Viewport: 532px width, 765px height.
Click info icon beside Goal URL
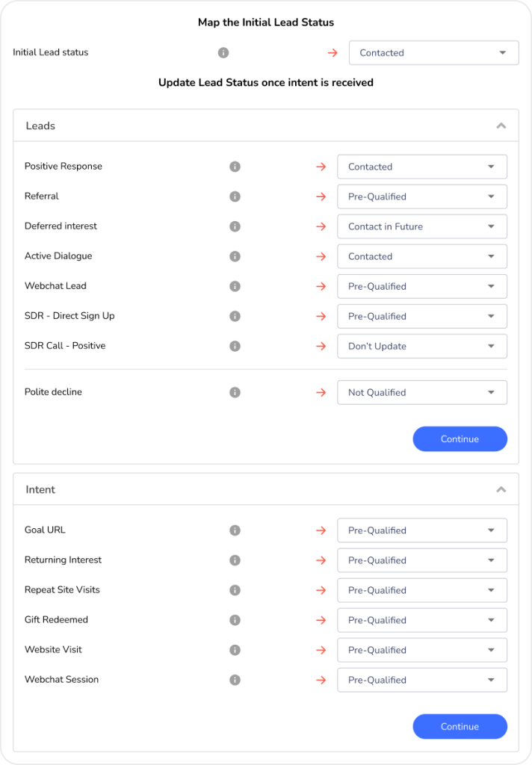[x=235, y=530]
